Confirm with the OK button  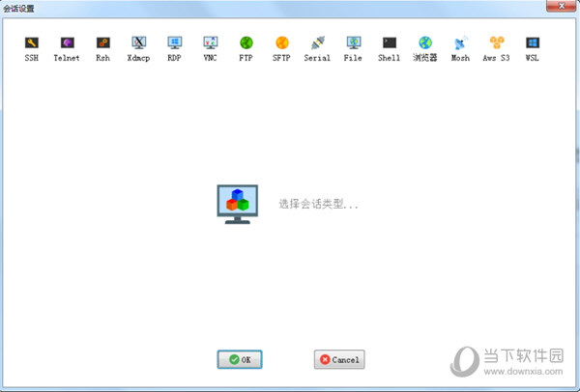(x=240, y=359)
